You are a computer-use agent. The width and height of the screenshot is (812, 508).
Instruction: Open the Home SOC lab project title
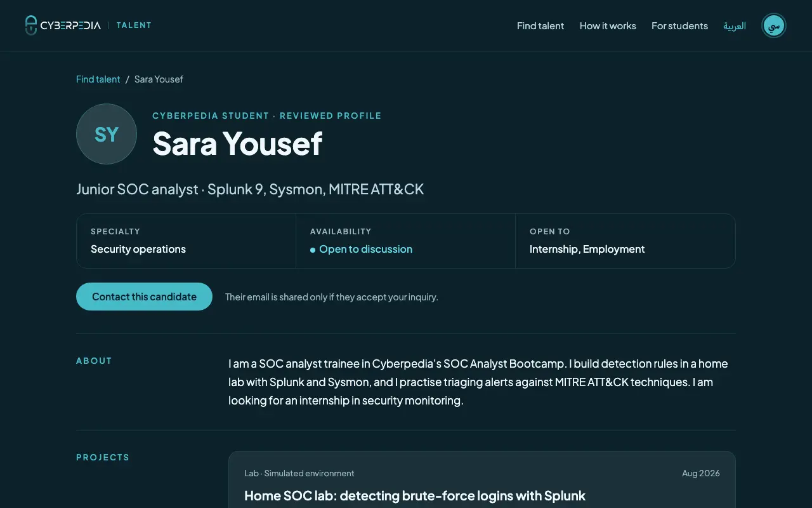coord(415,495)
